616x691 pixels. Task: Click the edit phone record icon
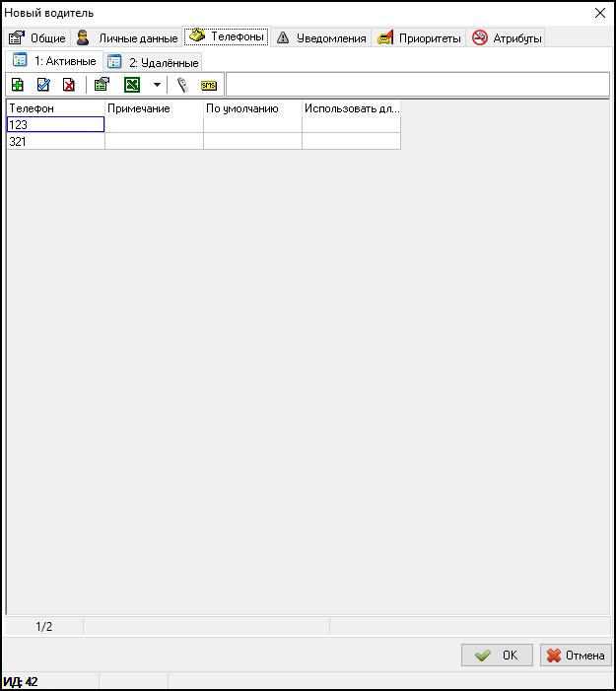(x=43, y=85)
